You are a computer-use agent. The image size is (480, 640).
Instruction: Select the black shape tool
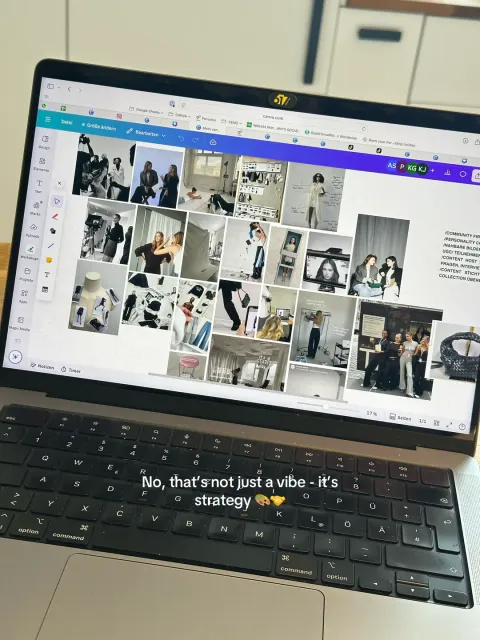[53, 231]
